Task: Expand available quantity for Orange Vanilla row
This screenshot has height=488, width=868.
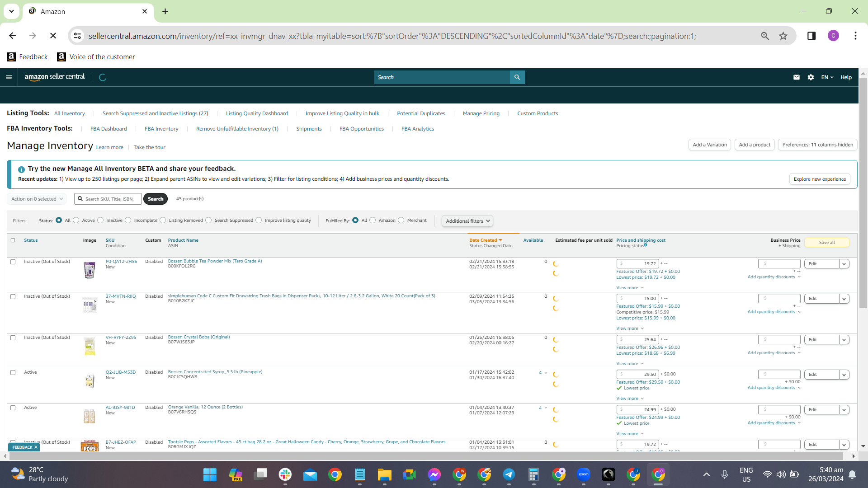Action: 543,408
